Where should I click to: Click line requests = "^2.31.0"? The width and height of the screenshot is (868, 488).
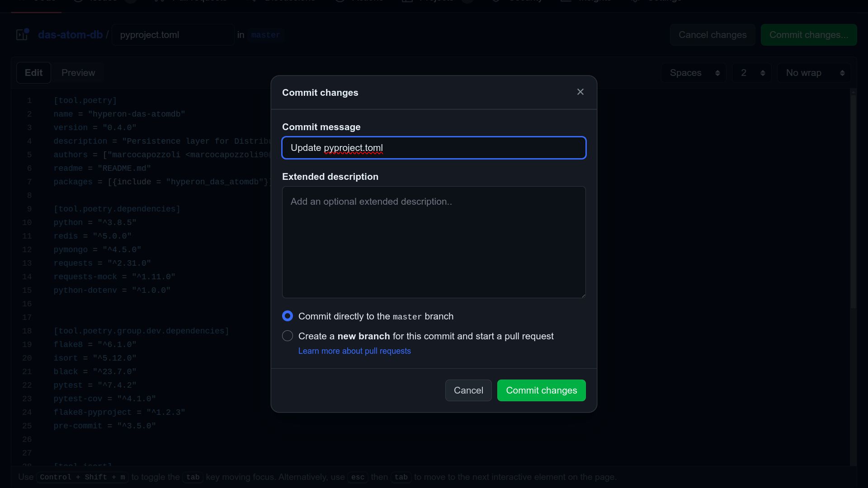[102, 263]
